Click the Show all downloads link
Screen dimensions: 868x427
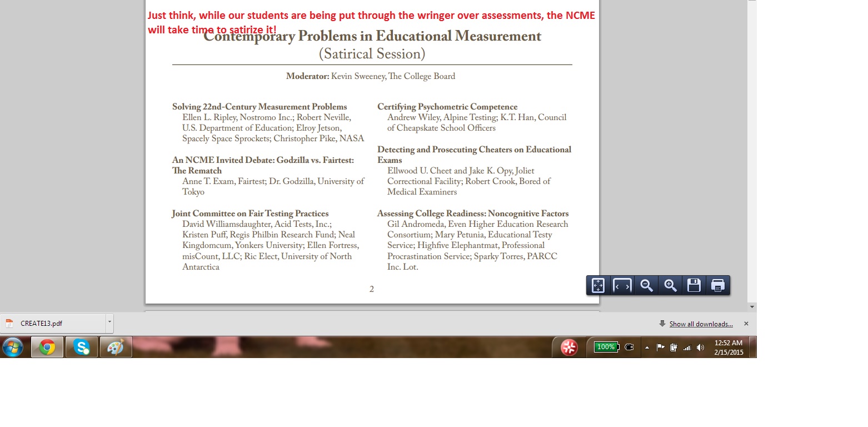pos(701,324)
